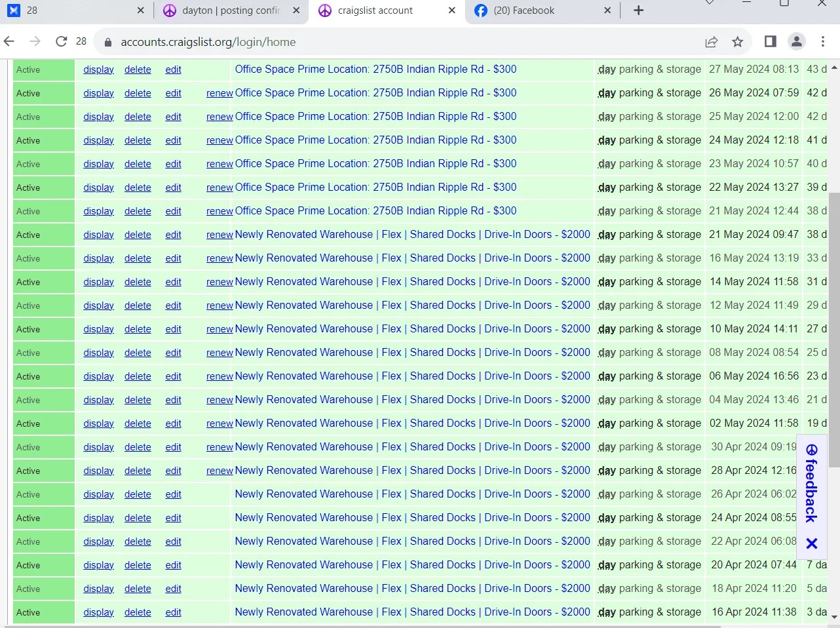Open Office Space posting from 21 May 12:44
Screen dimensions: 840x628
click(x=375, y=211)
